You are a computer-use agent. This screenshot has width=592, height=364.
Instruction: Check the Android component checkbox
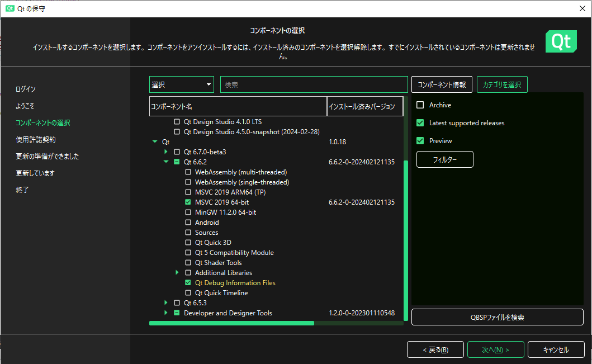tap(188, 223)
